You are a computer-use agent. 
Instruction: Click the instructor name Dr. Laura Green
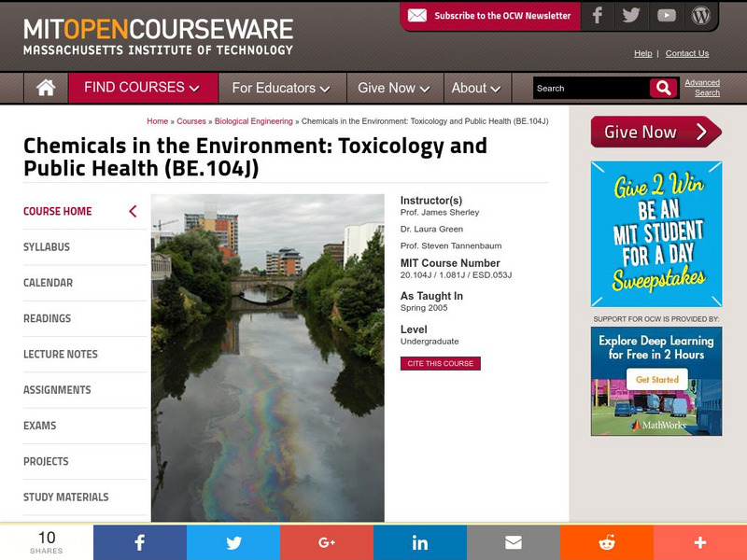pyautogui.click(x=431, y=229)
